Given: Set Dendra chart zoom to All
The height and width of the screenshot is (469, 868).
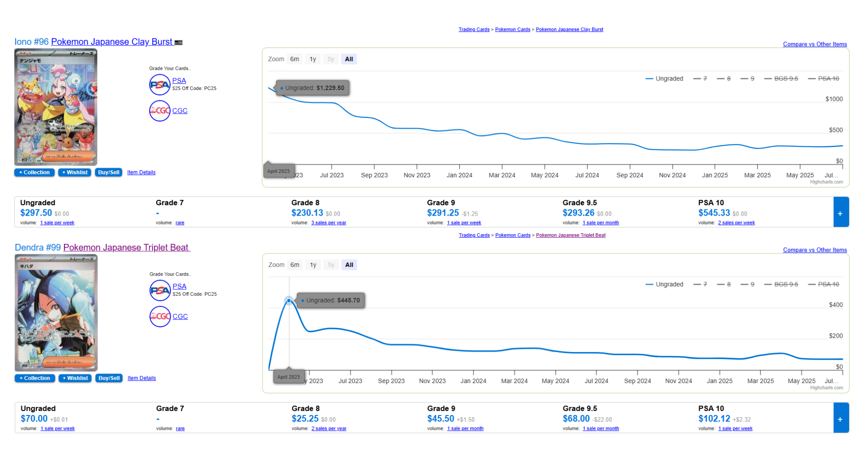Looking at the screenshot, I should click(350, 265).
